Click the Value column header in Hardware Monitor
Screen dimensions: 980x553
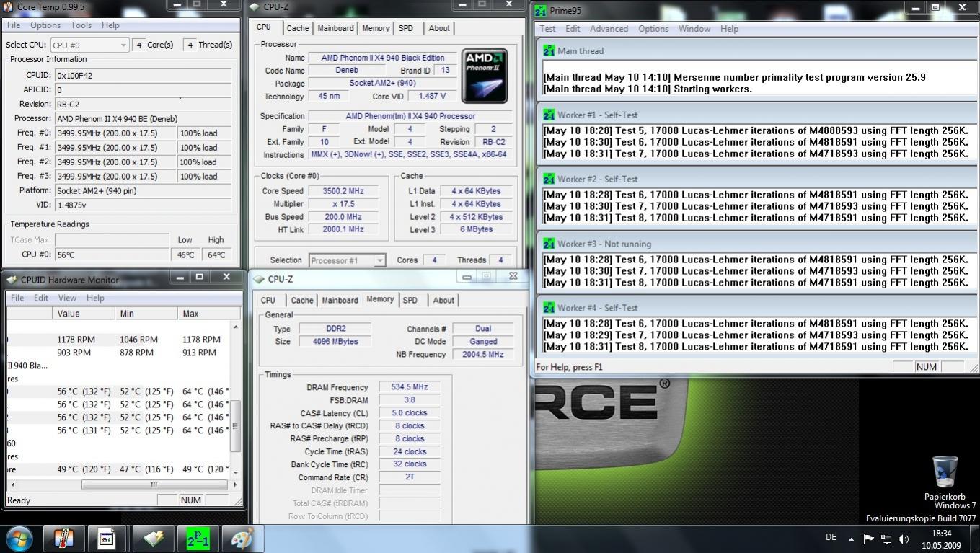pos(84,314)
